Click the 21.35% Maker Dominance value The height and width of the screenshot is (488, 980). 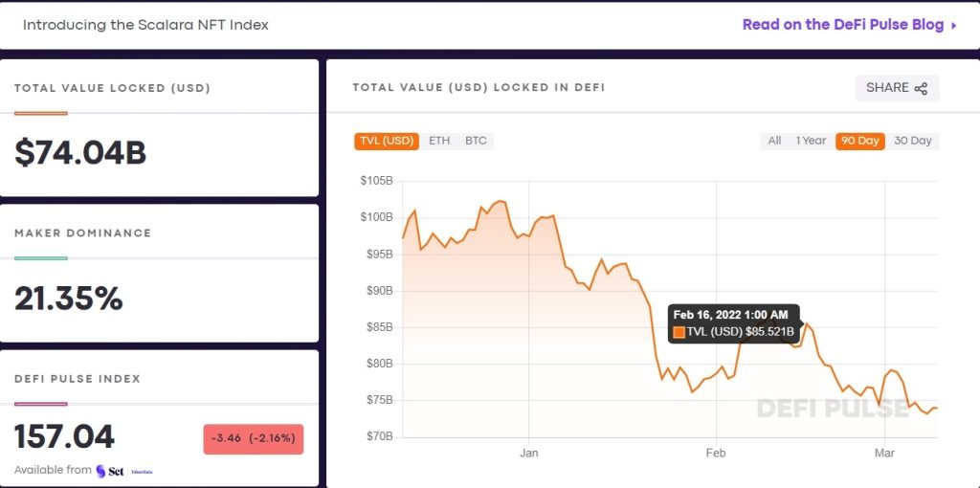point(69,299)
